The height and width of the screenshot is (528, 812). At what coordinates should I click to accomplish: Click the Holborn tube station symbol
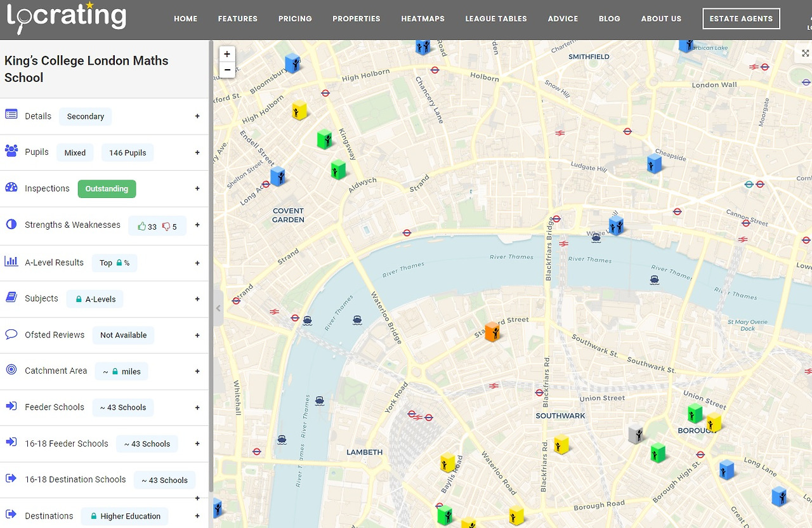(x=325, y=93)
